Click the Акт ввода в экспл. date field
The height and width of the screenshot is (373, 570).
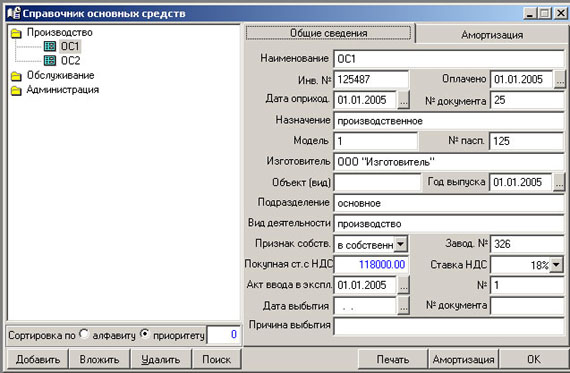[x=365, y=285]
